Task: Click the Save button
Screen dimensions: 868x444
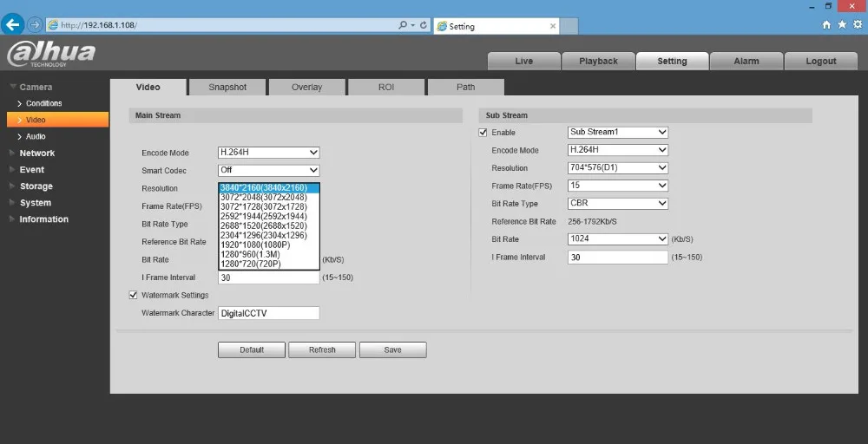Action: (x=392, y=350)
